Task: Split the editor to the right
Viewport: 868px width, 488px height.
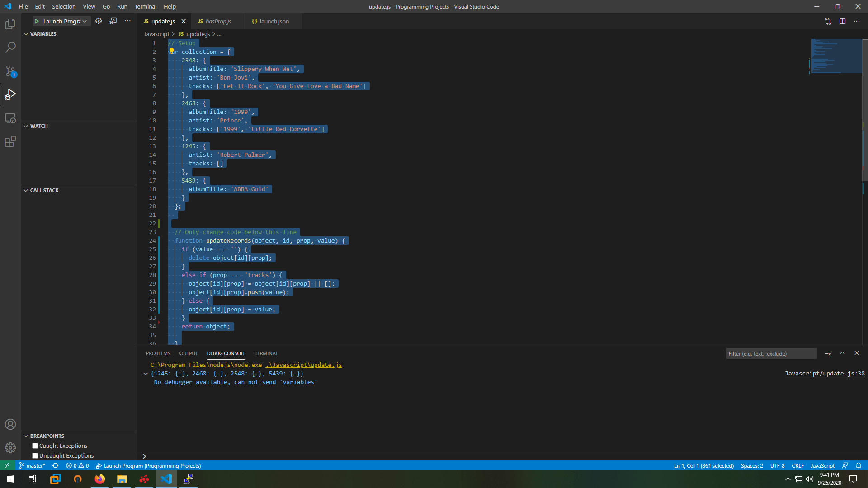Action: 842,21
